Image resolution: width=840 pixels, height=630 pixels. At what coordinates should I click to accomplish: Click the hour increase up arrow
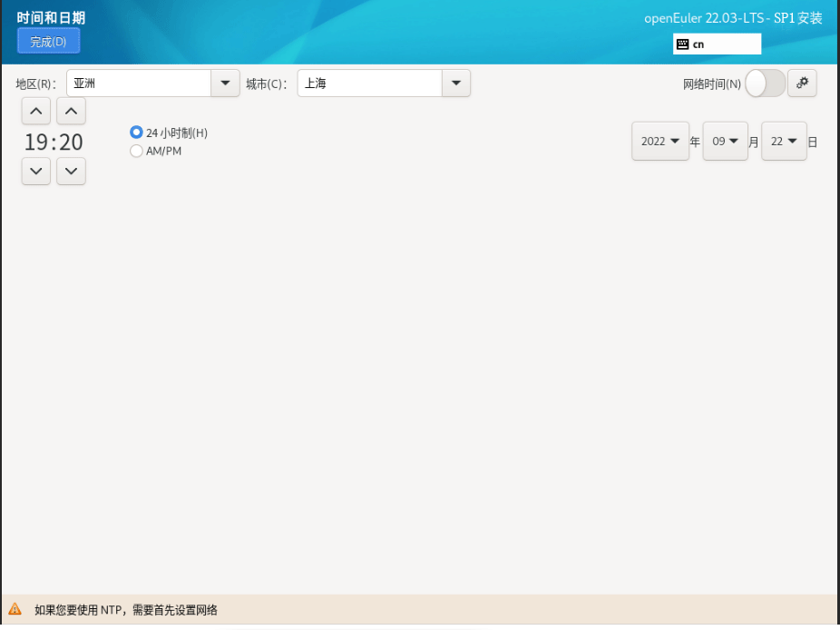click(35, 112)
